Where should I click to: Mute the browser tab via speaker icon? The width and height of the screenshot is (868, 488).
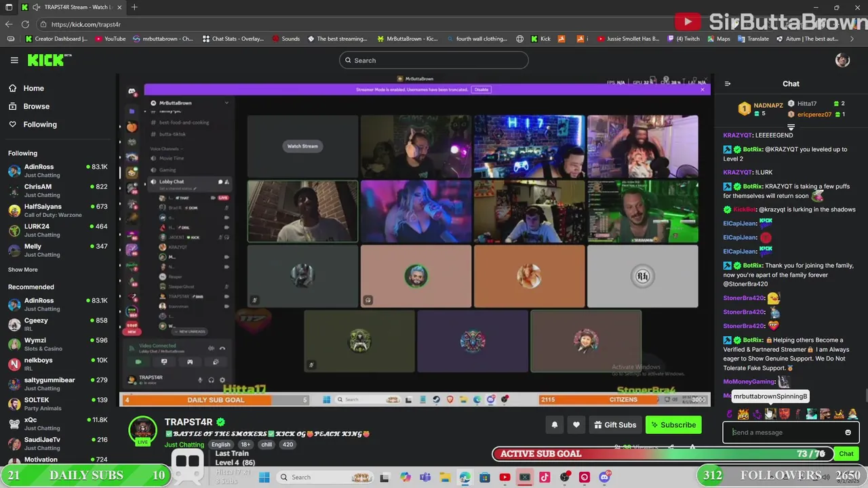tap(35, 7)
